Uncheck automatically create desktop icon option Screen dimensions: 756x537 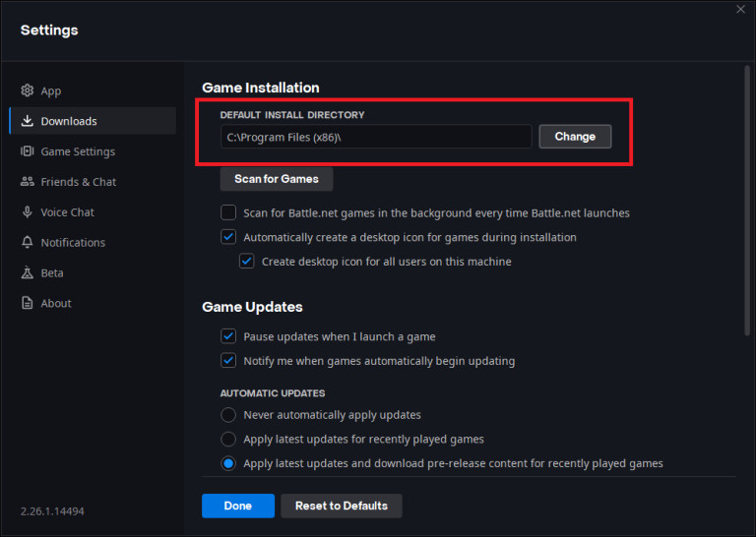coord(228,237)
